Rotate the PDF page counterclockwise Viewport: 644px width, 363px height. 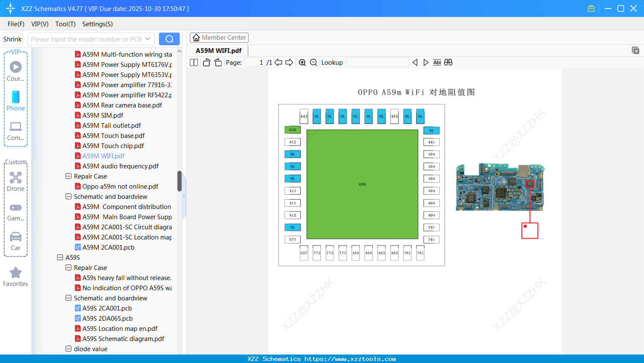(206, 62)
